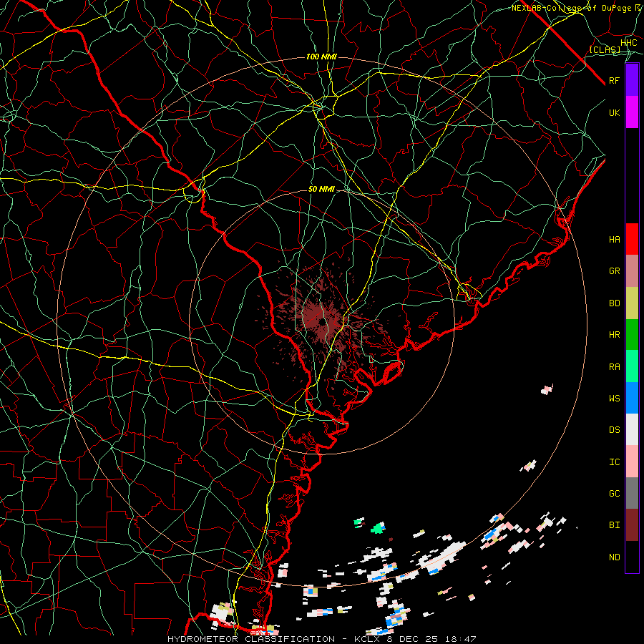Click the HA red legend swatch
The height and width of the screenshot is (644, 644).
pyautogui.click(x=632, y=239)
